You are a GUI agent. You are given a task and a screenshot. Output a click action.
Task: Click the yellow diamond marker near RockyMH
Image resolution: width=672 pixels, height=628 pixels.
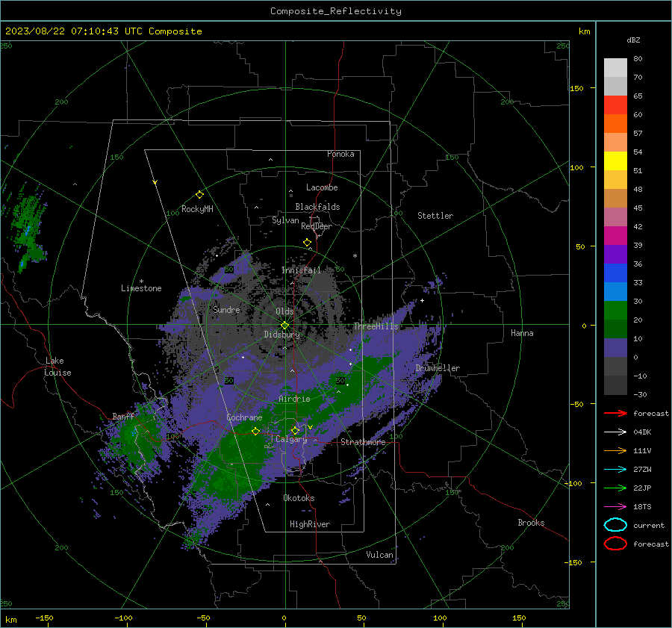point(199,195)
